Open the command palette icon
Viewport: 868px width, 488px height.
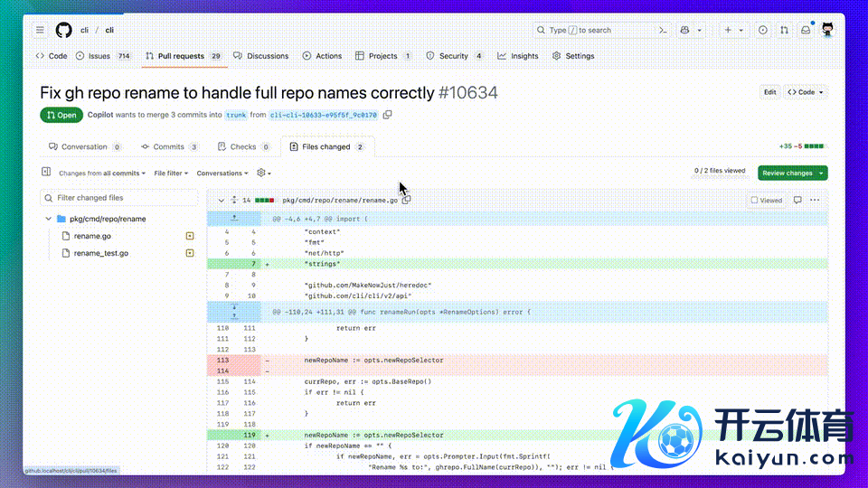664,30
